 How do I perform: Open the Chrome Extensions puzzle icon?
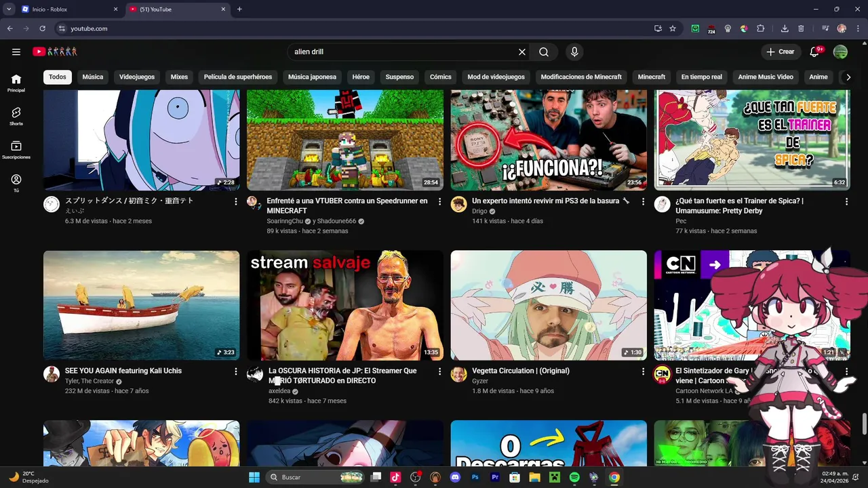point(760,28)
